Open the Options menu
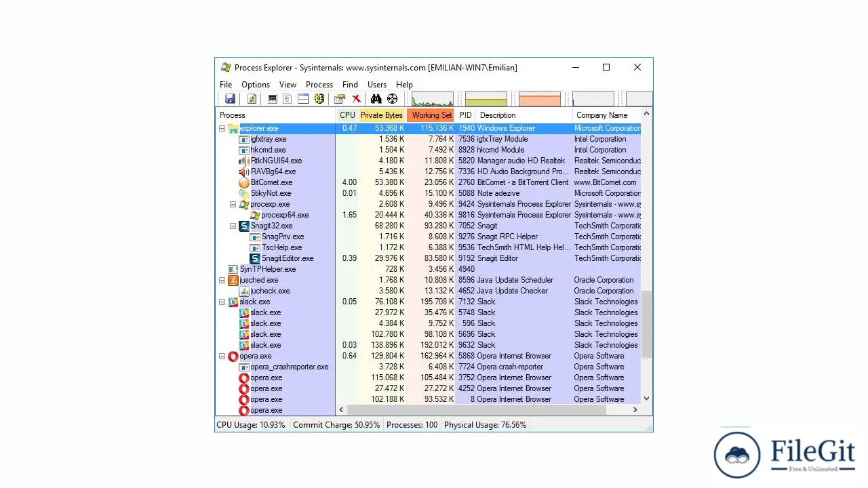Screen dimensions: 868x488 [x=256, y=85]
